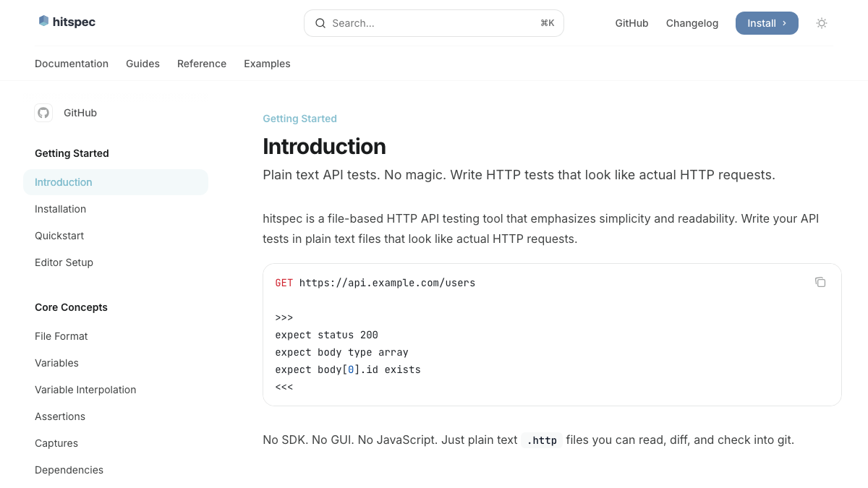Select Installation in the sidebar
The height and width of the screenshot is (488, 868).
(x=60, y=209)
